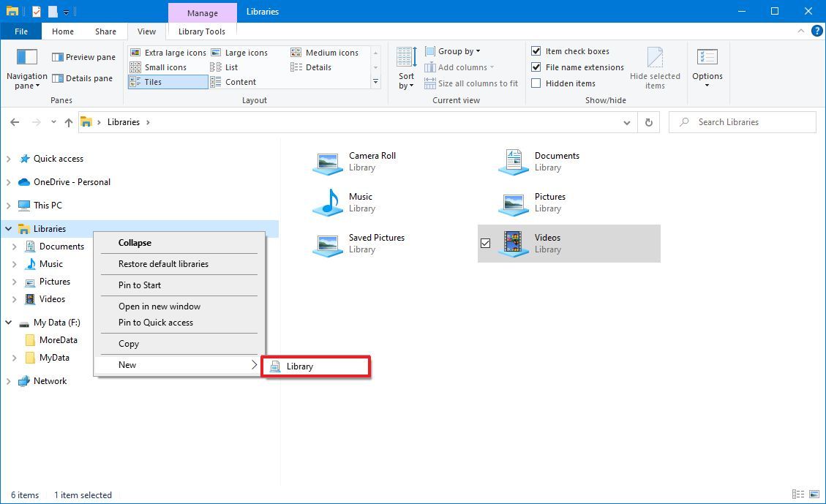The image size is (826, 504).
Task: Open the address bar history dropdown
Action: click(x=626, y=122)
